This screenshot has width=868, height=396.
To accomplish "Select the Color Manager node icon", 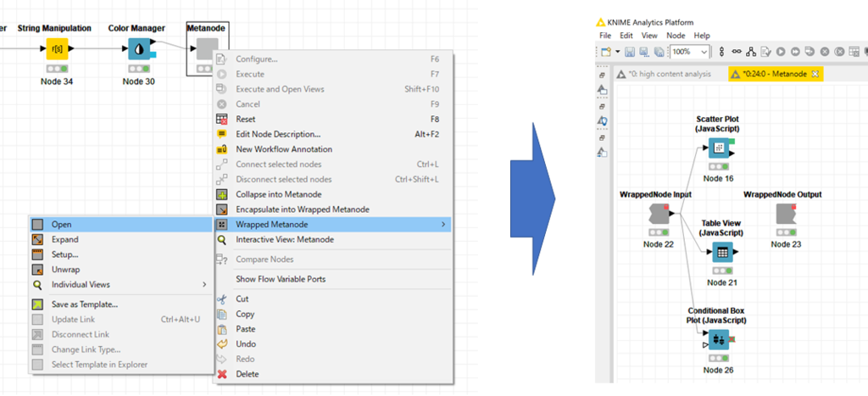I will coord(139,48).
